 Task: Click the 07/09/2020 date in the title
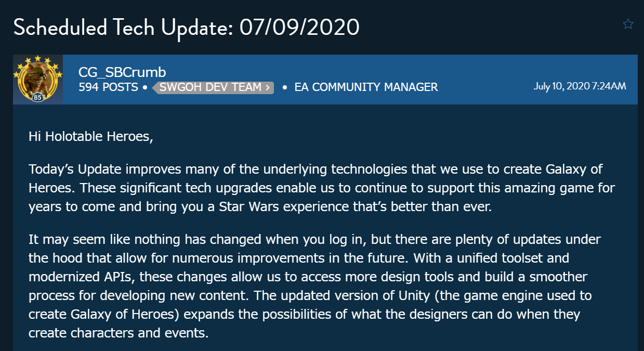[x=299, y=27]
